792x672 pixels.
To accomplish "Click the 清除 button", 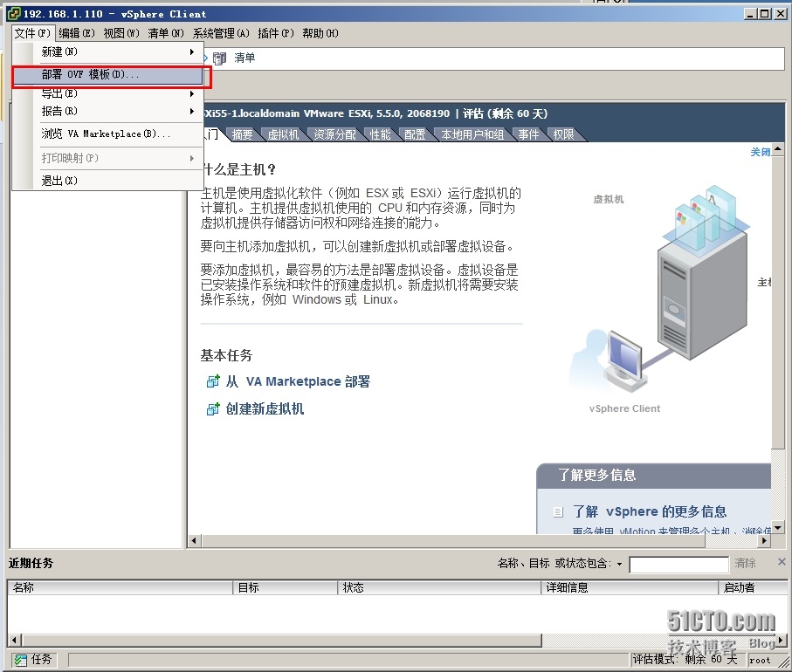I will (x=745, y=564).
